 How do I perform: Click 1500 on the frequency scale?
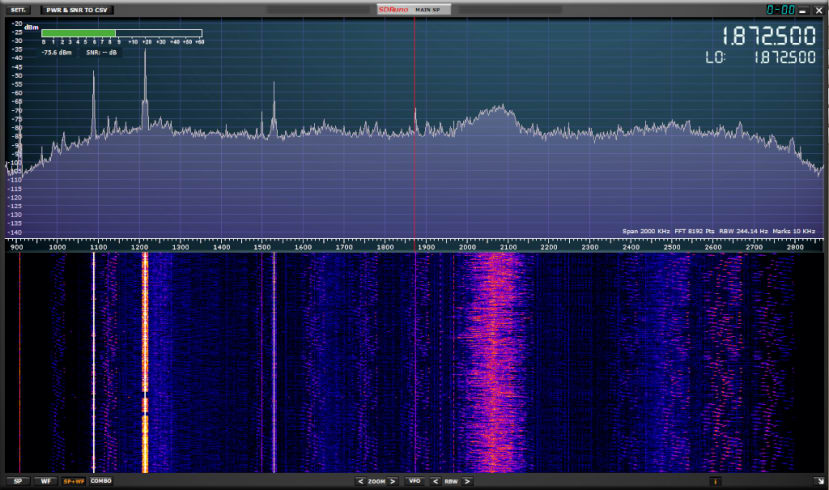[x=262, y=247]
